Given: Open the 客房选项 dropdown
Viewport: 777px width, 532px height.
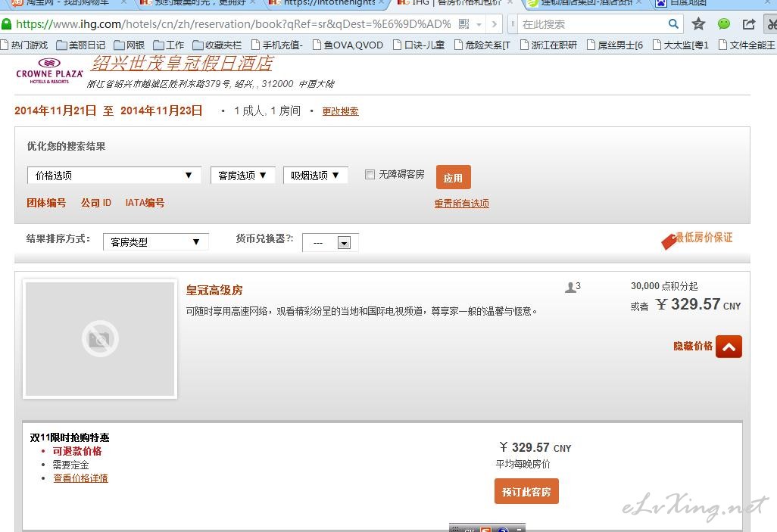Looking at the screenshot, I should coord(243,176).
